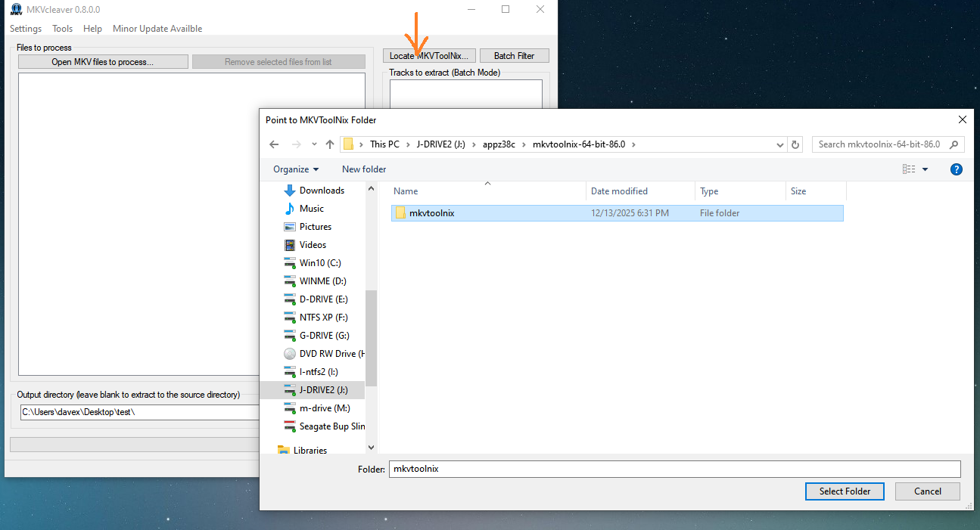Click Open MKV files to process button
This screenshot has width=980, height=530.
click(103, 62)
